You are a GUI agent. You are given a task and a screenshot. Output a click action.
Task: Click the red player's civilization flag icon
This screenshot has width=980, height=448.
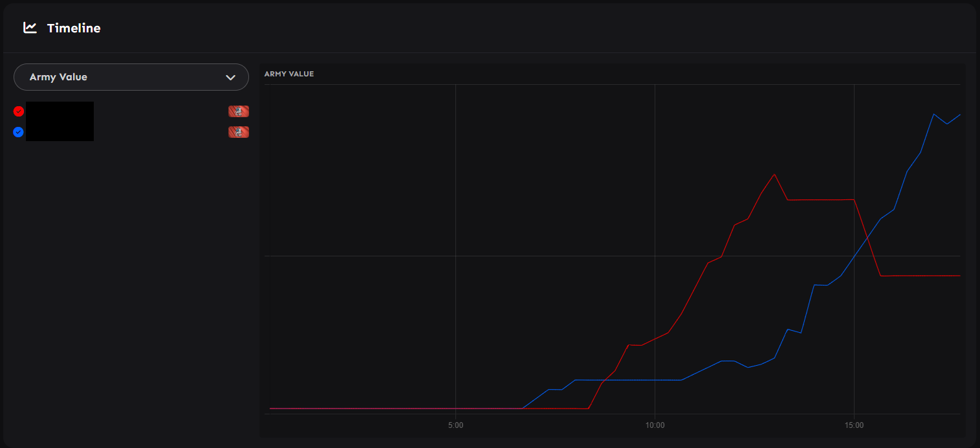[239, 111]
